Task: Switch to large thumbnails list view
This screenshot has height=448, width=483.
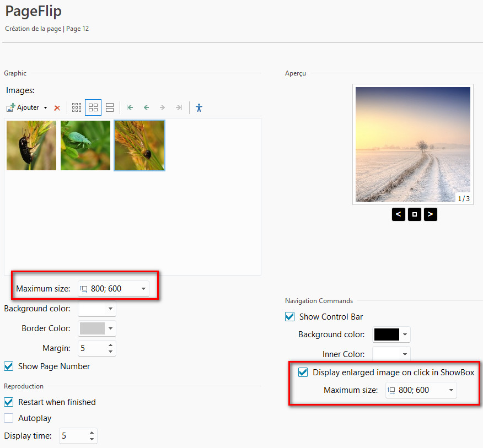Action: 110,107
